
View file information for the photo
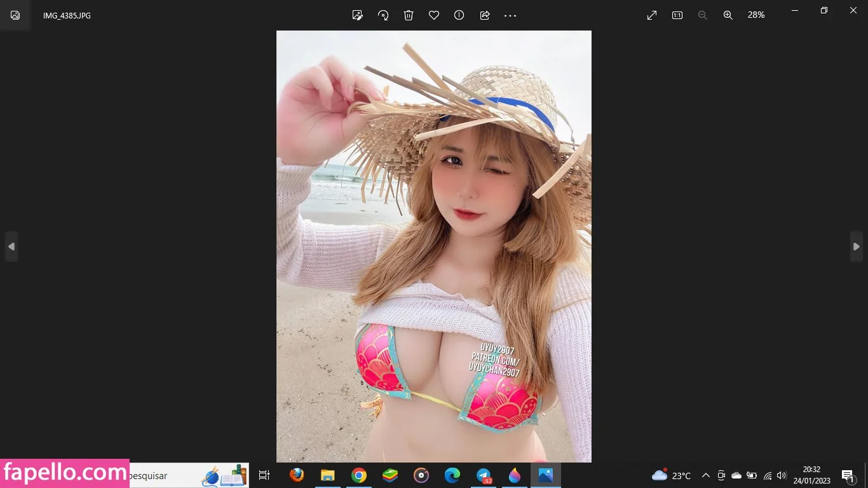point(459,15)
